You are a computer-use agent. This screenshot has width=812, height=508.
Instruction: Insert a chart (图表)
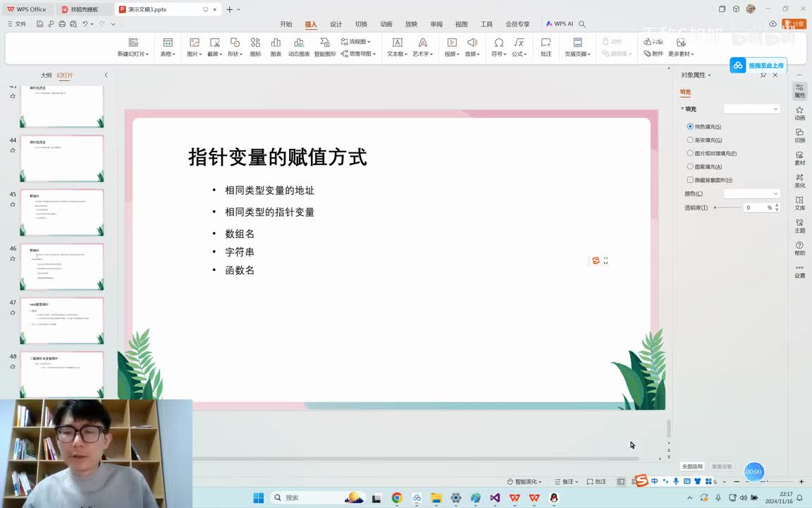click(276, 47)
